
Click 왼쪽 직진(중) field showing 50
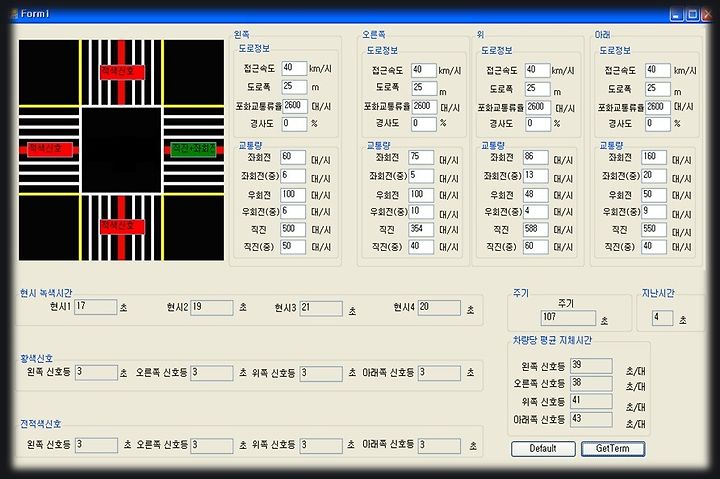(293, 247)
